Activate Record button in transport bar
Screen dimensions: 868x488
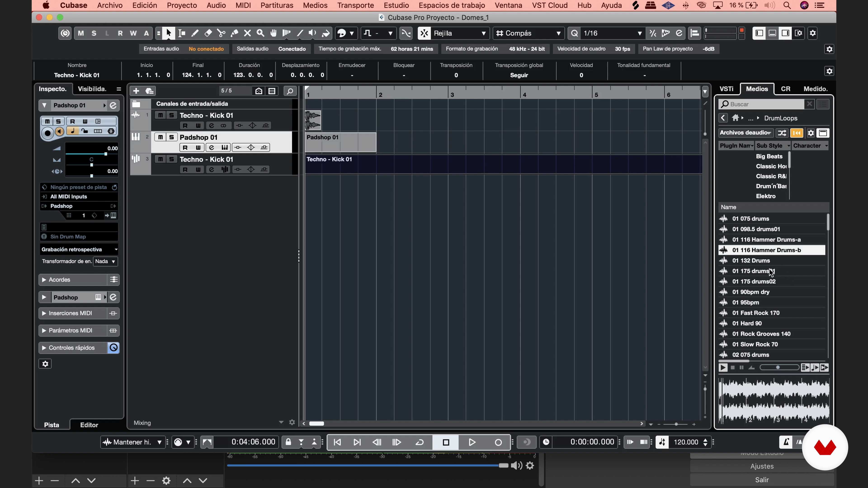coord(498,442)
